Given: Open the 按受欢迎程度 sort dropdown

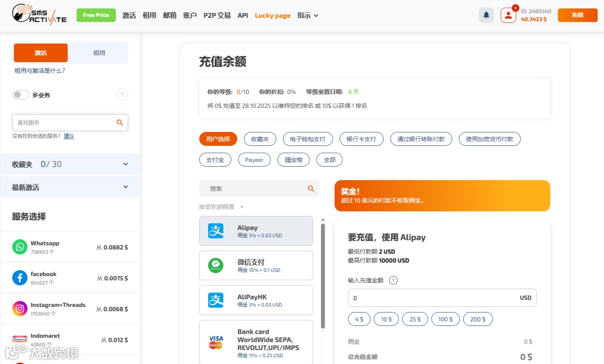Looking at the screenshot, I should tap(221, 207).
